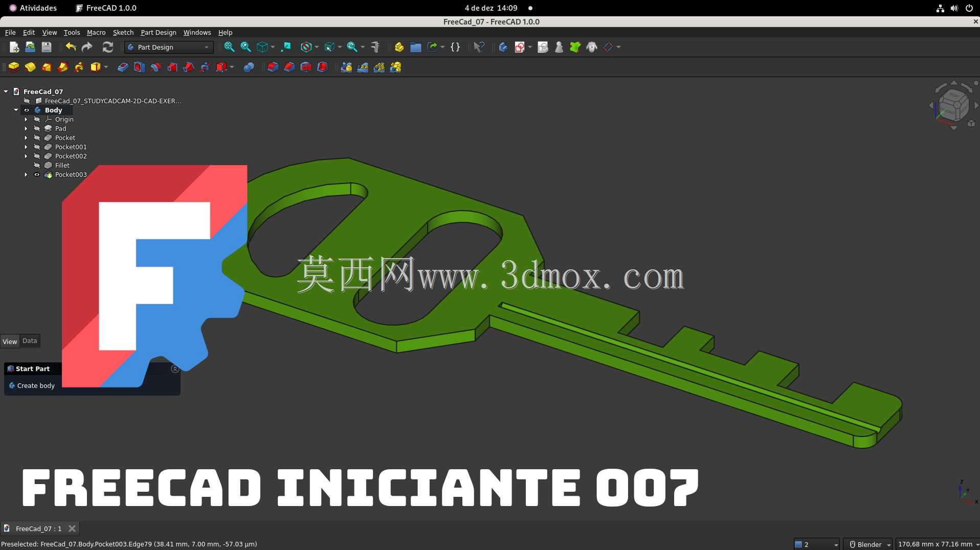980x550 pixels.
Task: Refresh and recompute the document
Action: tap(107, 47)
